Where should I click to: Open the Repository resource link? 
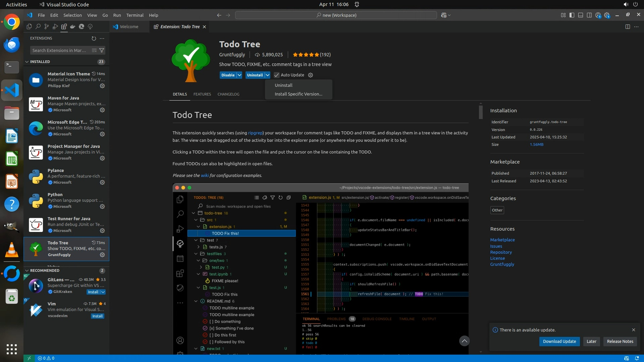coord(501,252)
